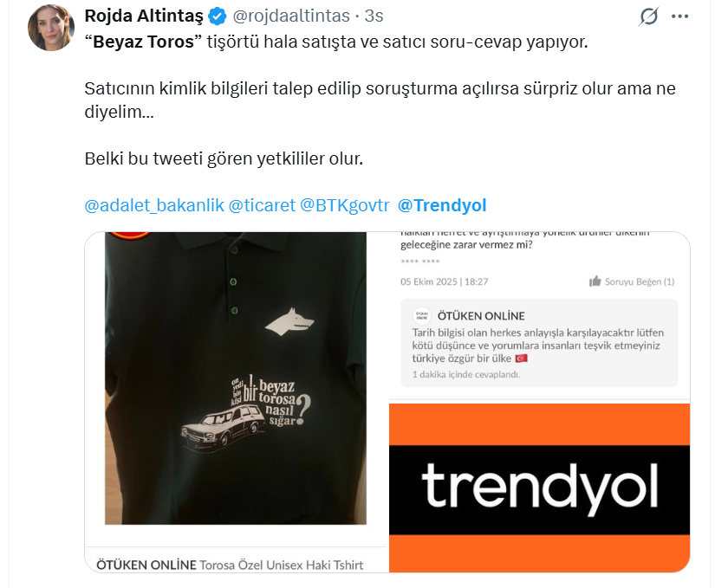
Task: Click the Rojda Altintaş display name
Action: (x=144, y=16)
